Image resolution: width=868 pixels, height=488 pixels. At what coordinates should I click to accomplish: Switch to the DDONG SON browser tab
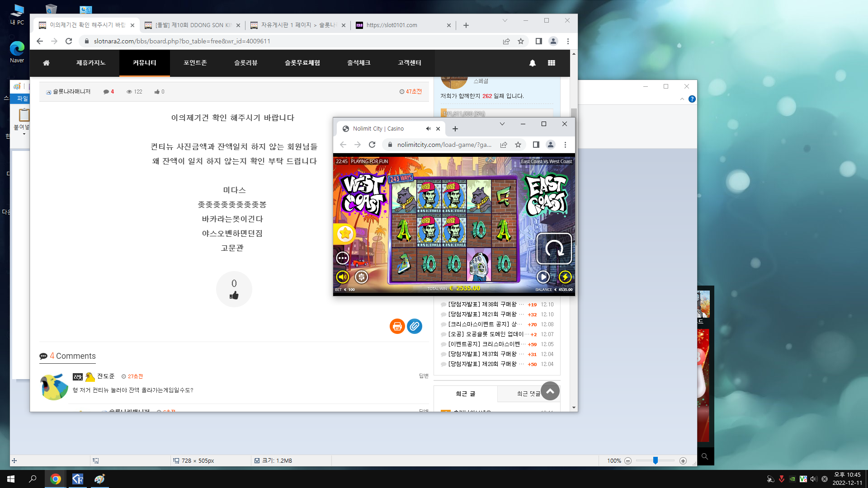(x=192, y=25)
